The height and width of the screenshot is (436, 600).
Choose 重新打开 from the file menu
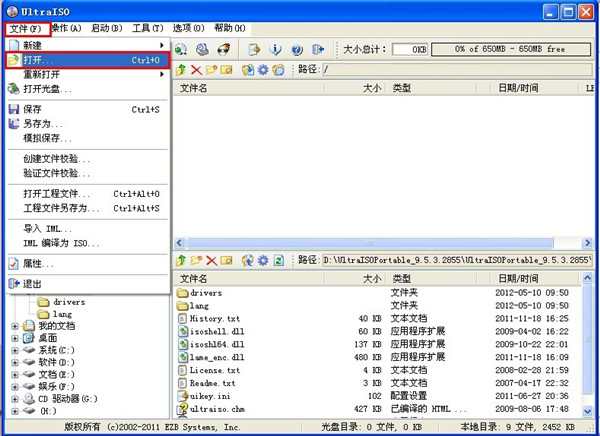(88, 74)
